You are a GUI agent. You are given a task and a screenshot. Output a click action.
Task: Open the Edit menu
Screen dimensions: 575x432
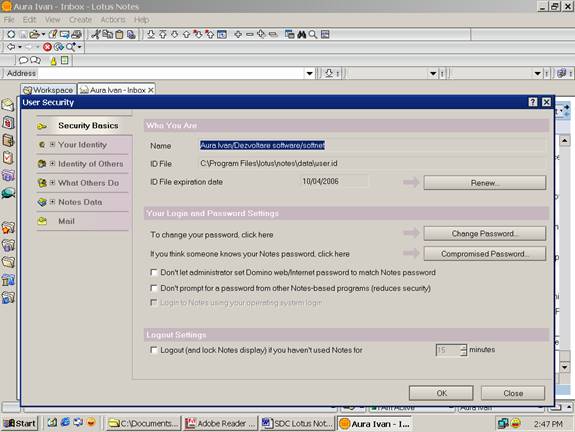pyautogui.click(x=29, y=19)
